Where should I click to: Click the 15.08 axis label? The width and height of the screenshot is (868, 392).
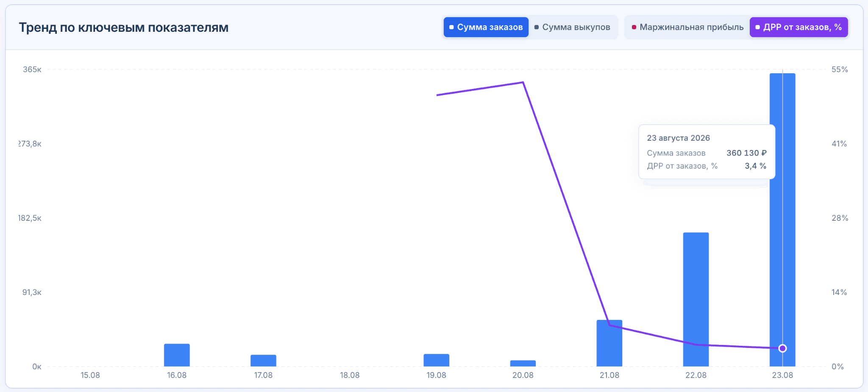click(90, 375)
